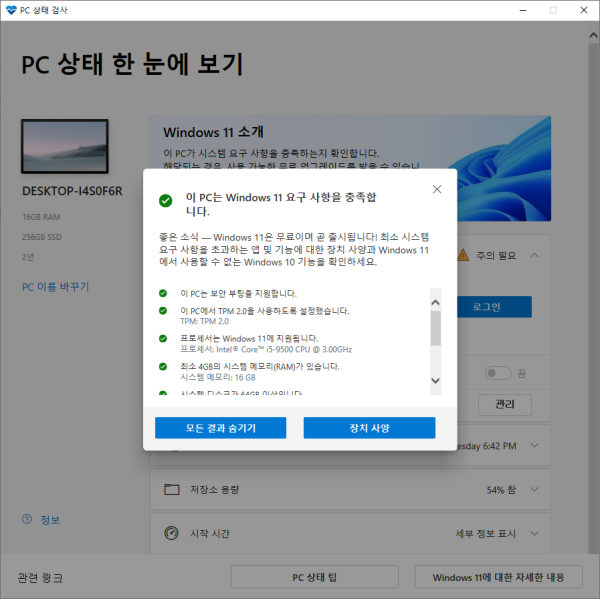Screen dimensions: 600x599
Task: Click the DESKTOP-I4S0F6R computer name
Action: point(72,191)
